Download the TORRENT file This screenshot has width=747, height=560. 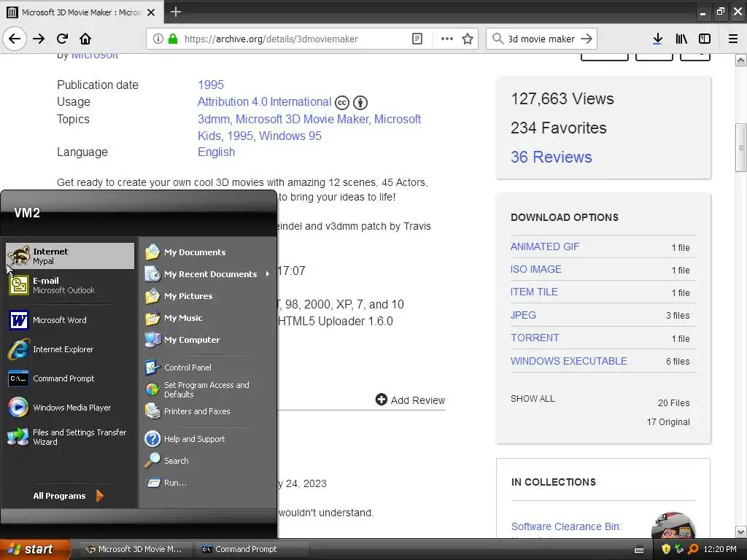point(535,338)
